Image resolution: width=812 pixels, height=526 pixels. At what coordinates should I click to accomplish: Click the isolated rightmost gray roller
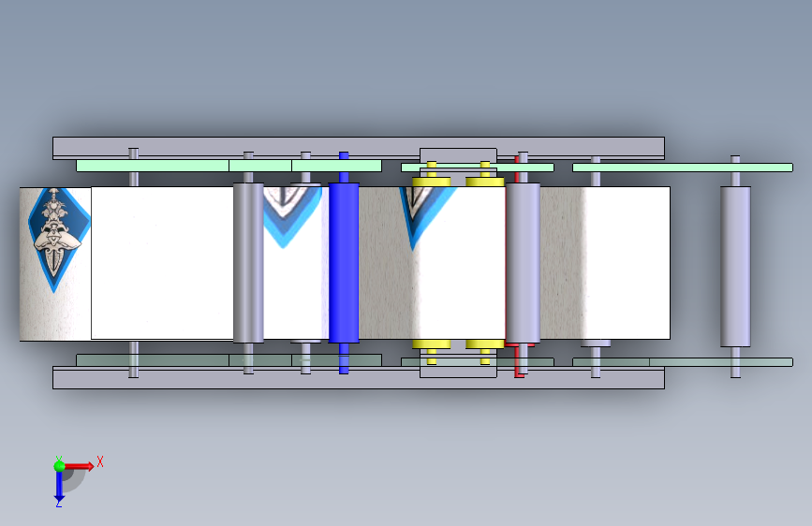735,267
